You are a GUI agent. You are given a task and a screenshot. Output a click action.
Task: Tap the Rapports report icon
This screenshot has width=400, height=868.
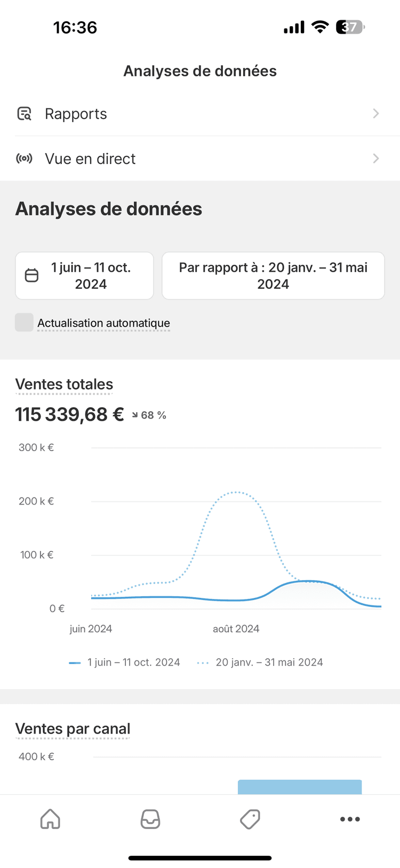click(25, 114)
